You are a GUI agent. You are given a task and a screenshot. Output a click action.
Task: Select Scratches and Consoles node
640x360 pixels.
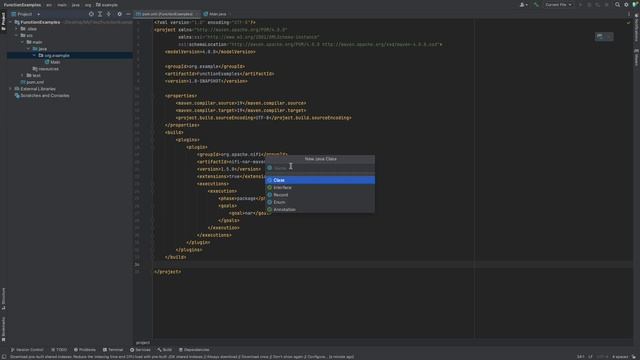(x=42, y=96)
